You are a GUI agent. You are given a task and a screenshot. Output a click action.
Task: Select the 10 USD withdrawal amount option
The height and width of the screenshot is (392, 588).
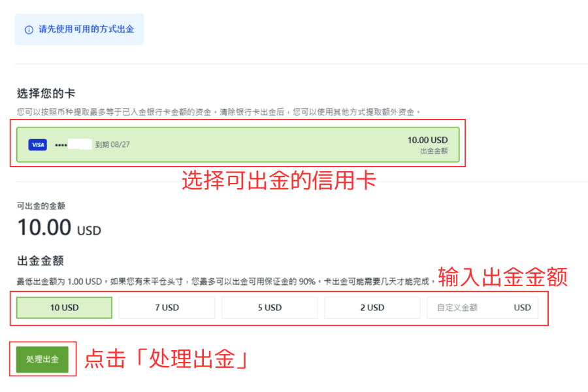coord(63,307)
